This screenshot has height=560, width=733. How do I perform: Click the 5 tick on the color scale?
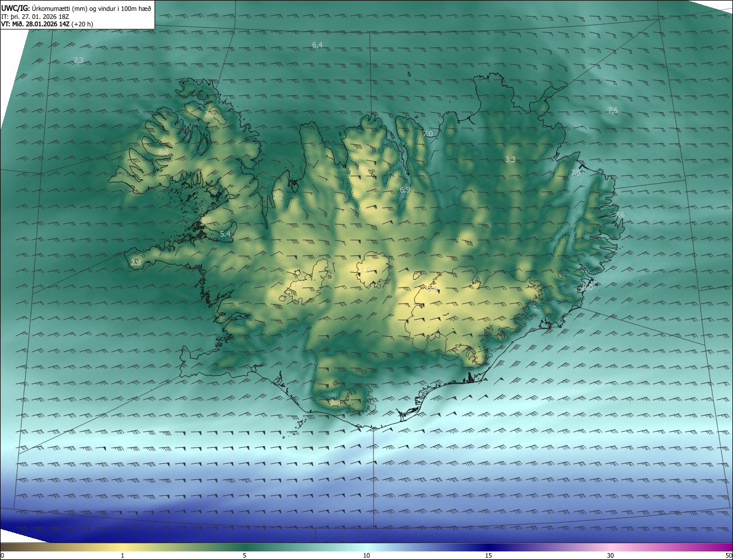(245, 555)
